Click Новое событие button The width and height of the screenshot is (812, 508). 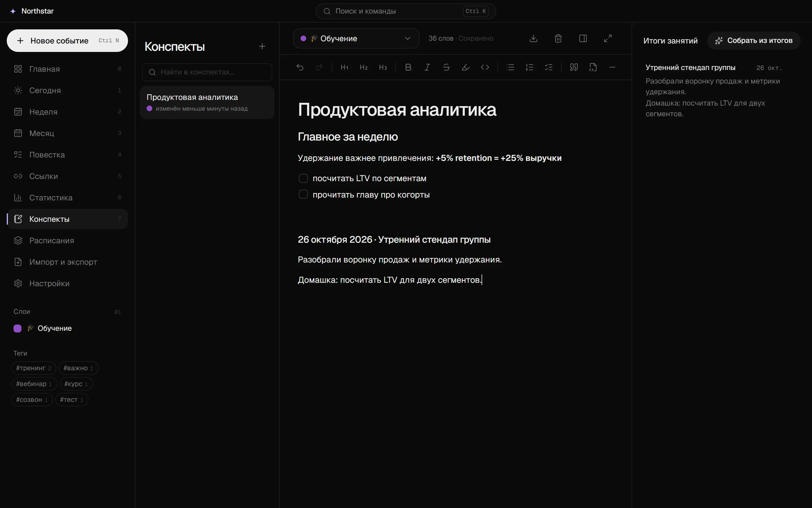pyautogui.click(x=67, y=41)
